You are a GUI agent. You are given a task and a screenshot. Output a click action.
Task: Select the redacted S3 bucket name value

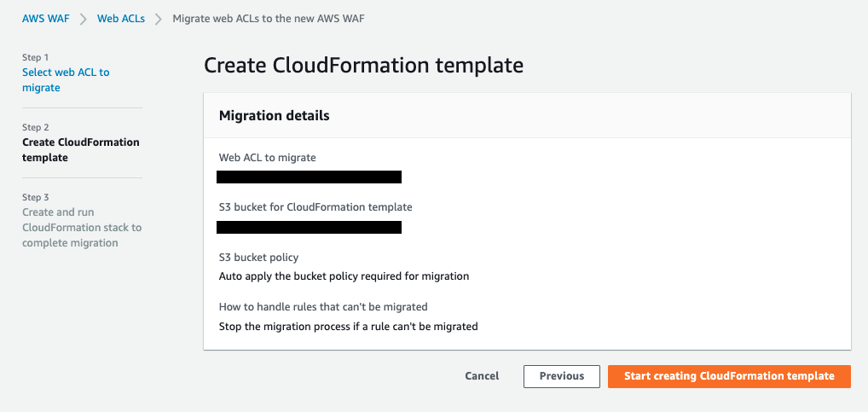pos(309,227)
